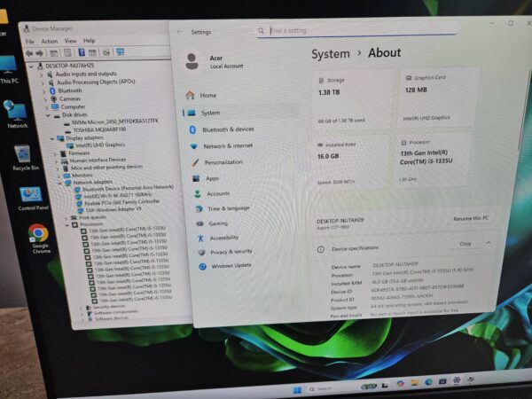Collapse the Processors node

(x=66, y=224)
